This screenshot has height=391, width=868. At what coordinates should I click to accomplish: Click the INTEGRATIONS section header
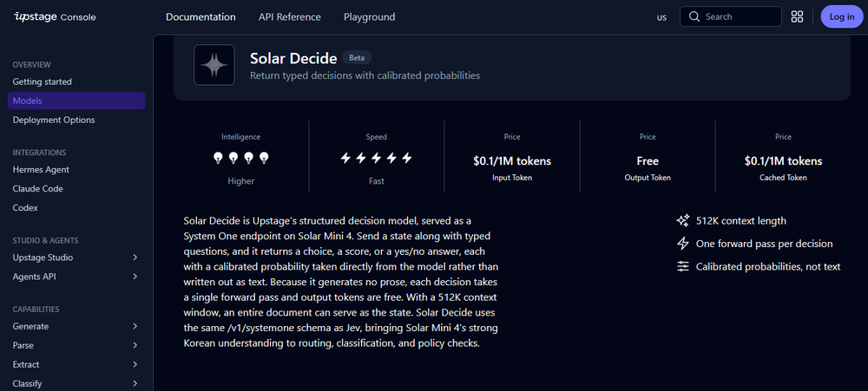39,153
